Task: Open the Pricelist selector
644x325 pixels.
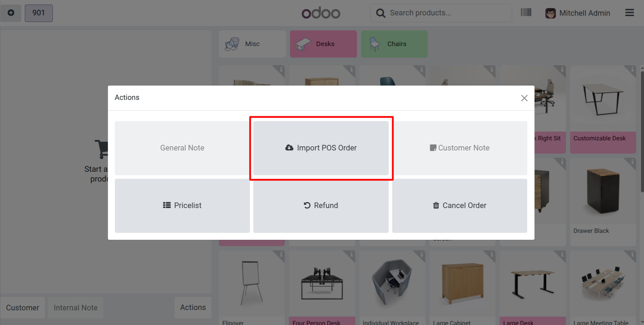Action: (x=182, y=206)
